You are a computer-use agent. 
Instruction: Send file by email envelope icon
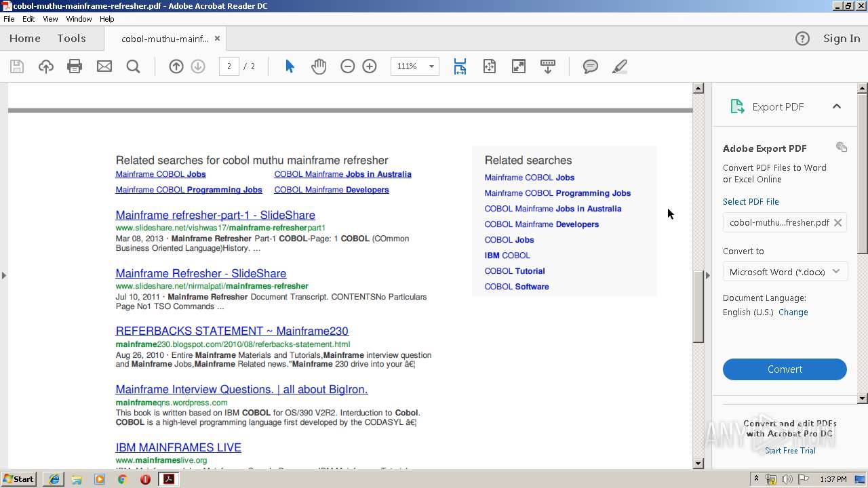(x=104, y=66)
